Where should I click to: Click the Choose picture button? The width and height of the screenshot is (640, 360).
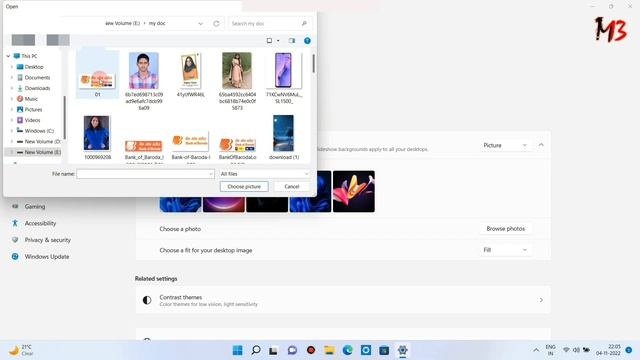[x=244, y=187]
